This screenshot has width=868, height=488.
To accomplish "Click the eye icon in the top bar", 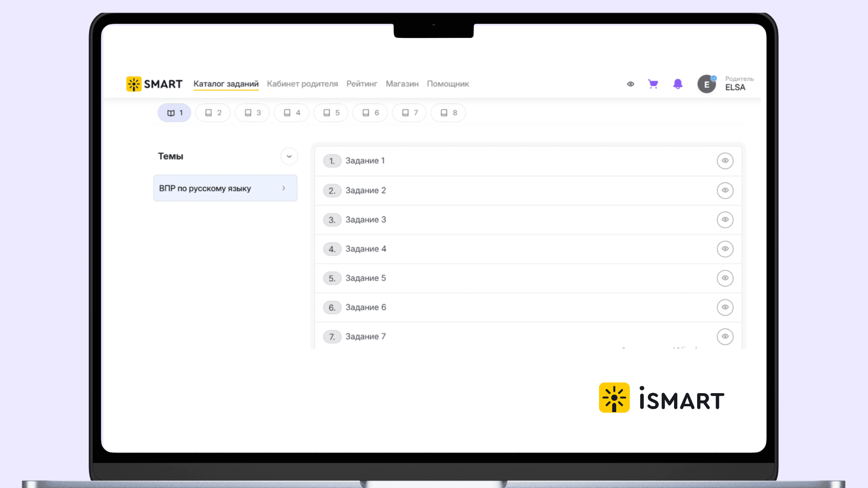I will [631, 84].
